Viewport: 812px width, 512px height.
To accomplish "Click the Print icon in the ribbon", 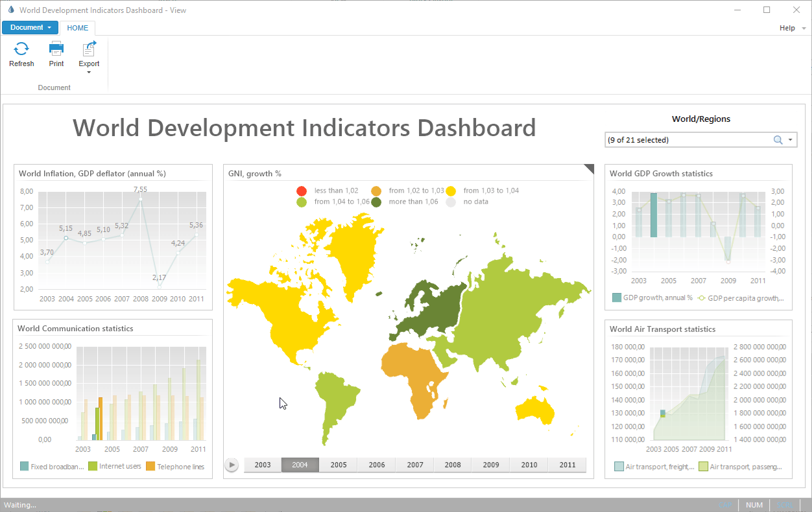I will point(56,49).
